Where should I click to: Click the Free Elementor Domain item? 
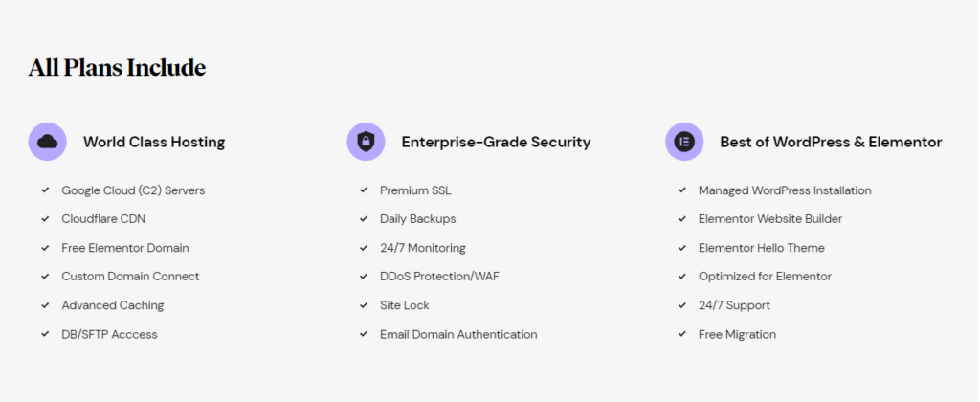point(125,248)
